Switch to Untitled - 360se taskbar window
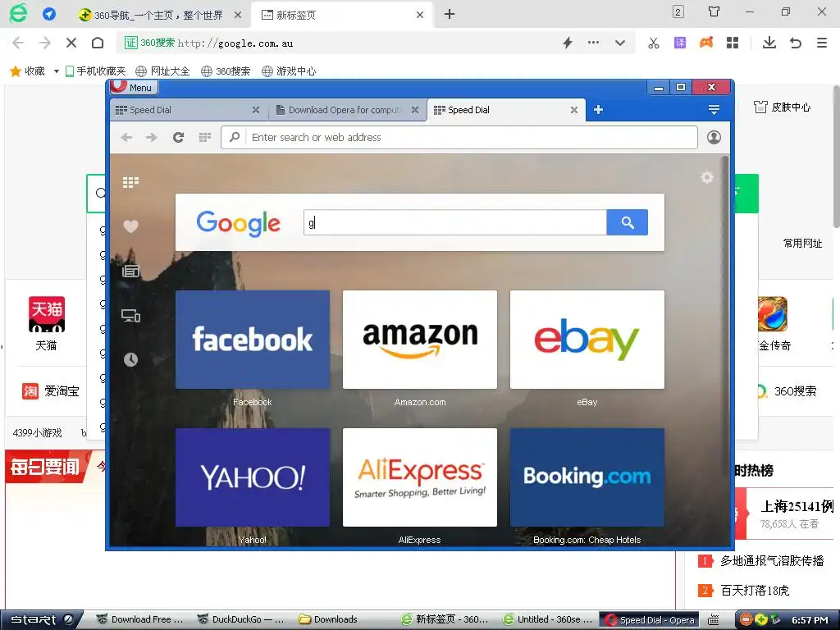The width and height of the screenshot is (840, 630). coord(547,620)
